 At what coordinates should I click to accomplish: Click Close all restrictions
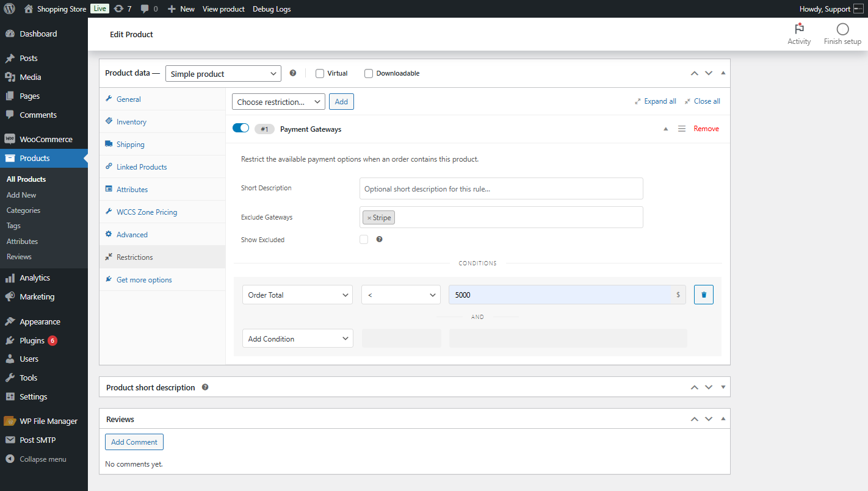coord(702,101)
